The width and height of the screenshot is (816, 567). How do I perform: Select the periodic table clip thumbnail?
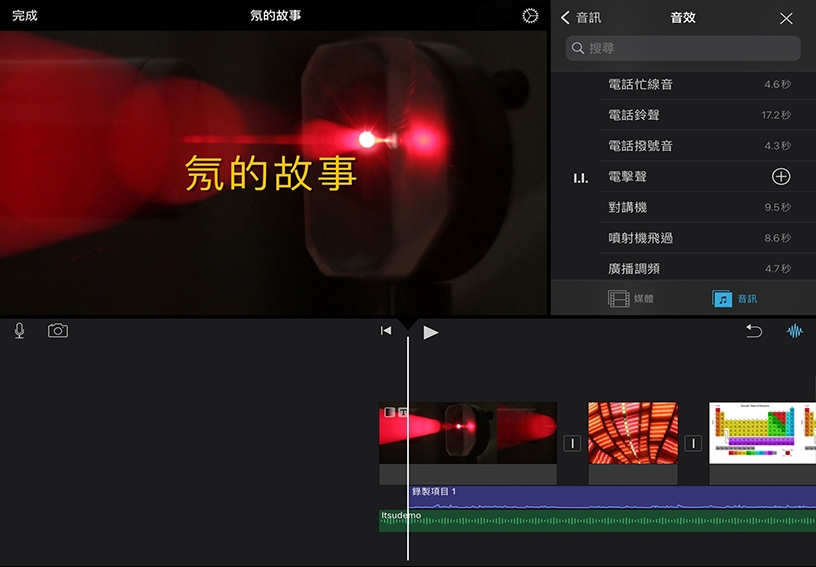(x=762, y=434)
